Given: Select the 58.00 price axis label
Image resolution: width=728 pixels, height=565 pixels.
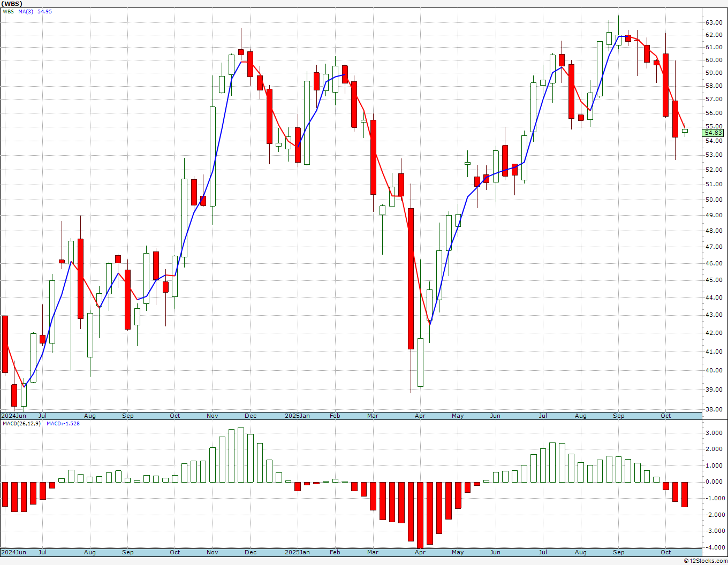Looking at the screenshot, I should pos(714,86).
